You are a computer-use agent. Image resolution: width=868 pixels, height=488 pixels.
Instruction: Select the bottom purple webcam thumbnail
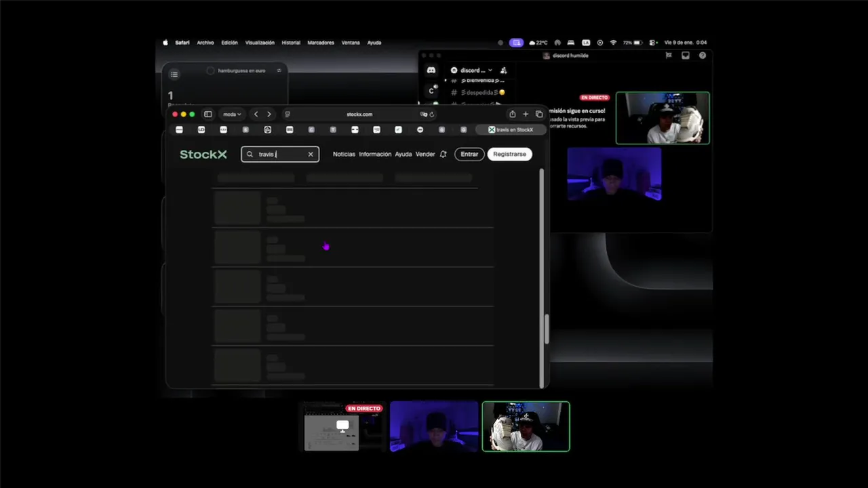click(x=434, y=427)
